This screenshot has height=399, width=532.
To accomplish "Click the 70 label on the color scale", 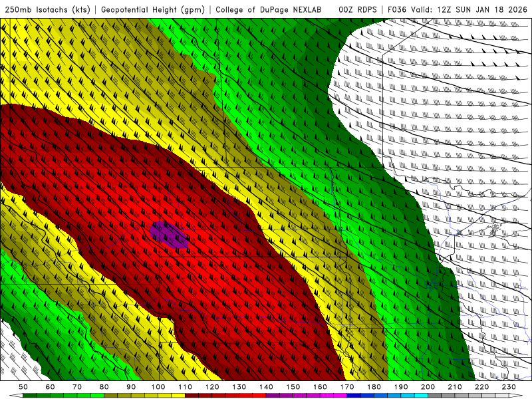I will [x=77, y=387].
